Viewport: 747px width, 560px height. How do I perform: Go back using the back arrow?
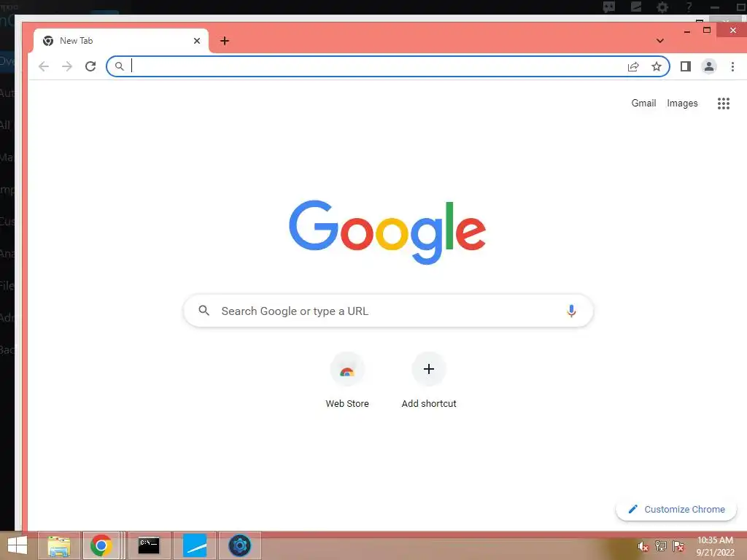(x=44, y=66)
